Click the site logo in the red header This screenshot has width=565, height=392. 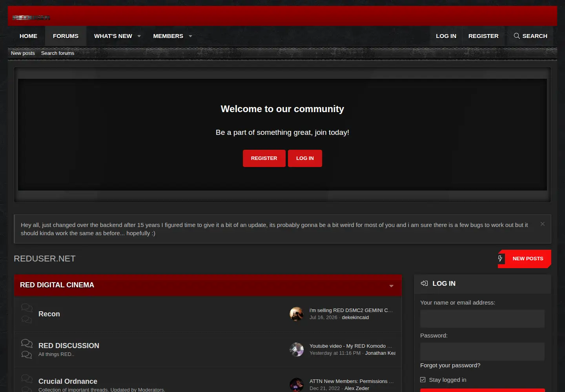(31, 17)
